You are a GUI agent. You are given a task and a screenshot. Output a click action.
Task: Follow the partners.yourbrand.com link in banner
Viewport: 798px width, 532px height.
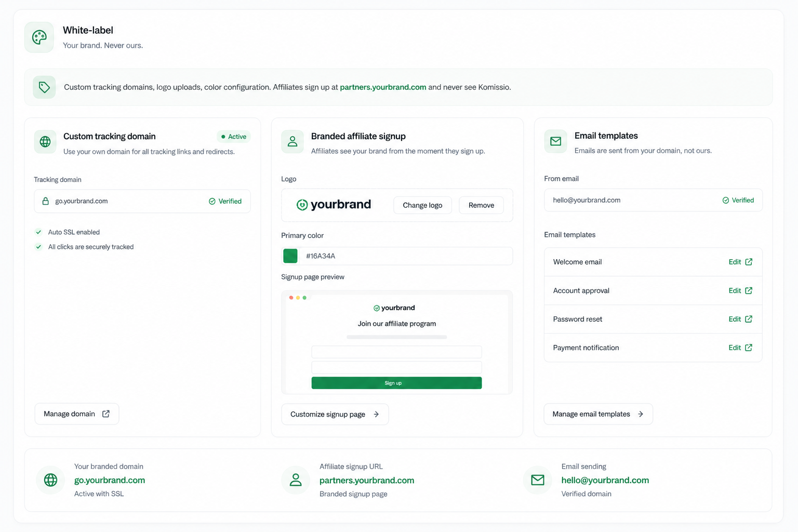(383, 87)
